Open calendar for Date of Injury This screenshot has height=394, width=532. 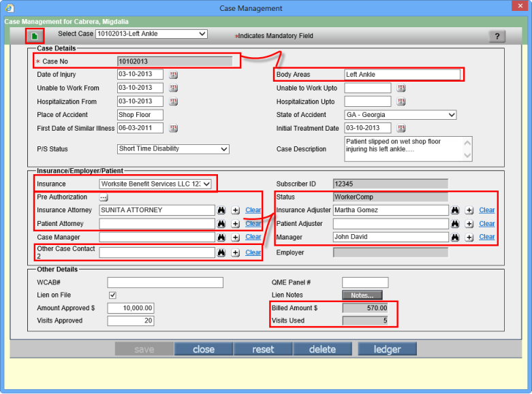coord(174,75)
